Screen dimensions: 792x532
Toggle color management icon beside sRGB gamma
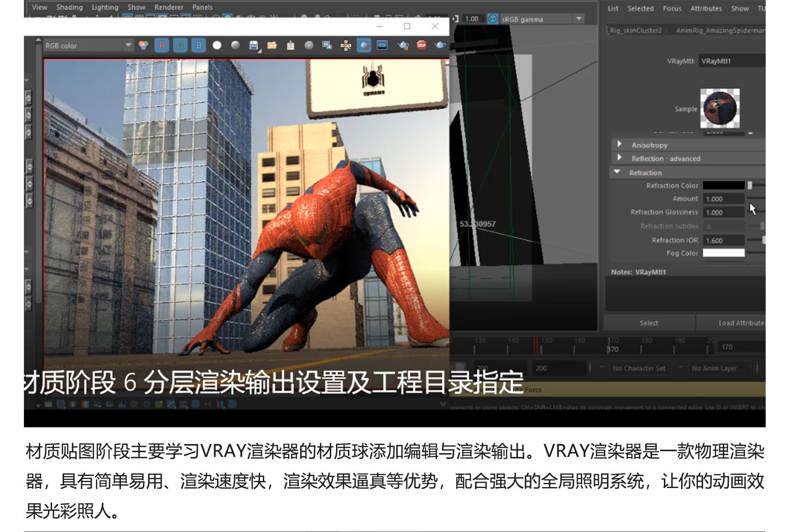point(493,19)
